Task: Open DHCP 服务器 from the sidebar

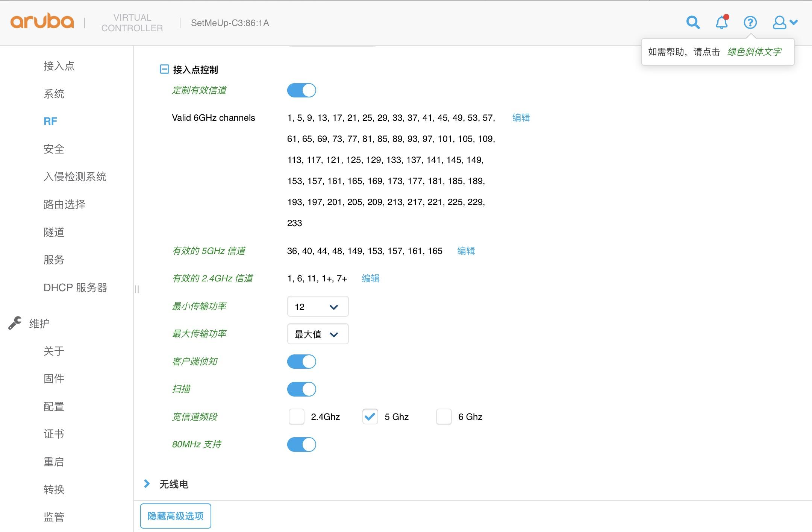Action: pos(75,288)
